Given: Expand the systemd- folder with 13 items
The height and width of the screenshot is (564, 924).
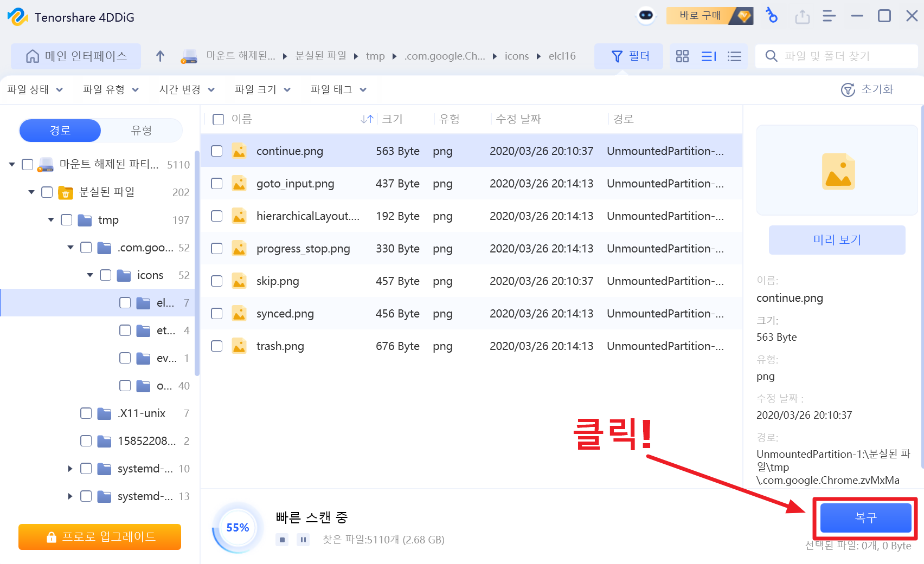Looking at the screenshot, I should click(70, 496).
